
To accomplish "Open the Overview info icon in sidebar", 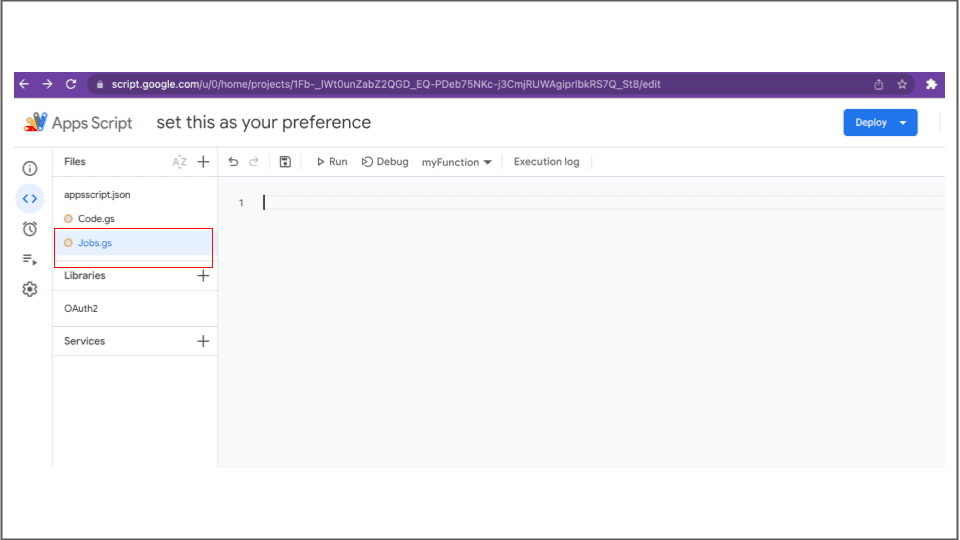I will click(x=30, y=168).
